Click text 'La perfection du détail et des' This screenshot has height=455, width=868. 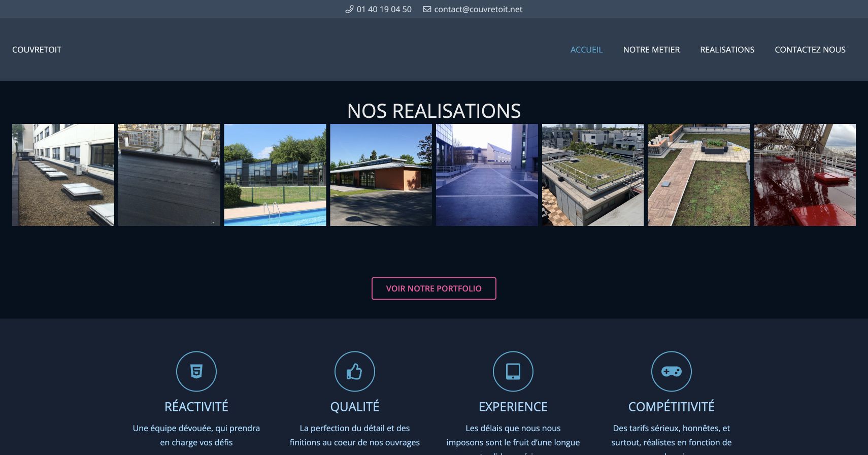[x=355, y=428]
